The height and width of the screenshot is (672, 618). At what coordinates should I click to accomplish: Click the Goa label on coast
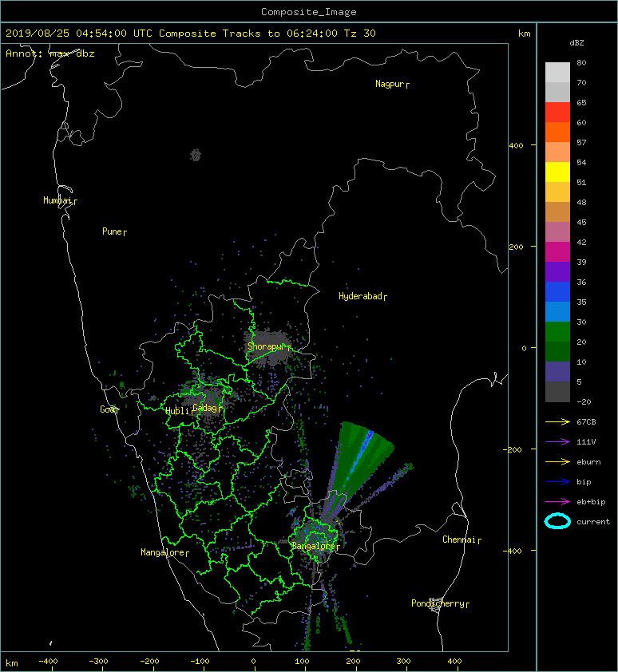pos(108,409)
